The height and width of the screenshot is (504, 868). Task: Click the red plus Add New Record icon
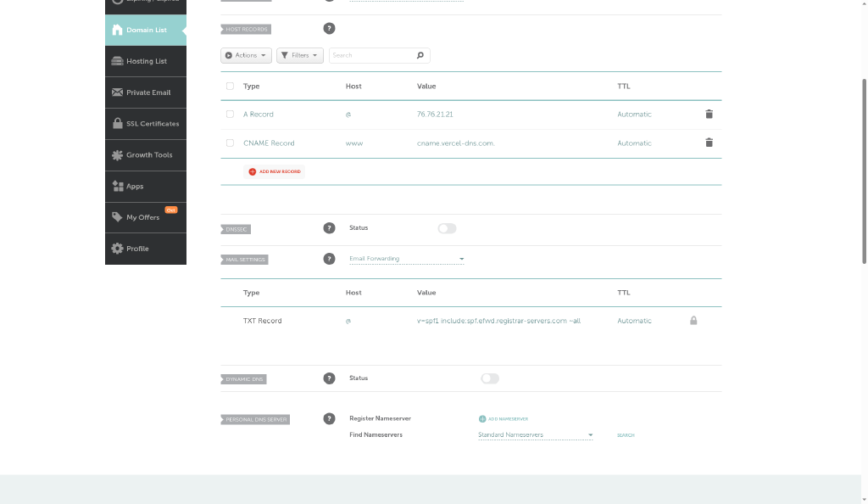coord(253,171)
